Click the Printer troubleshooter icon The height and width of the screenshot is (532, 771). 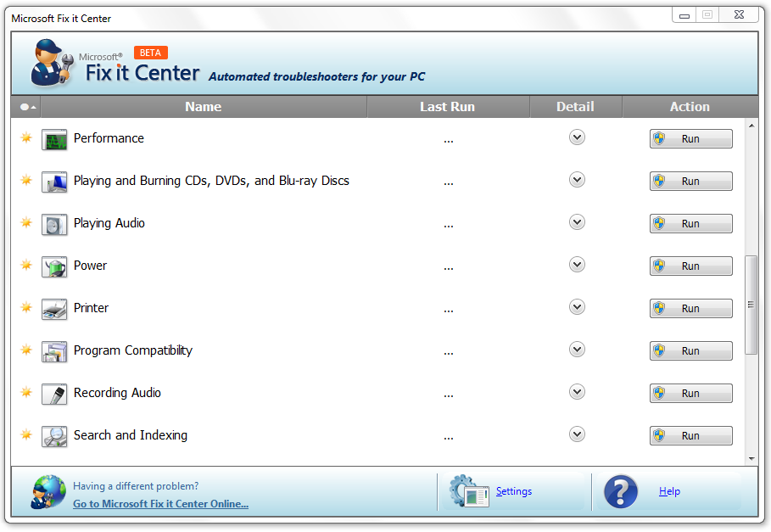tap(54, 309)
